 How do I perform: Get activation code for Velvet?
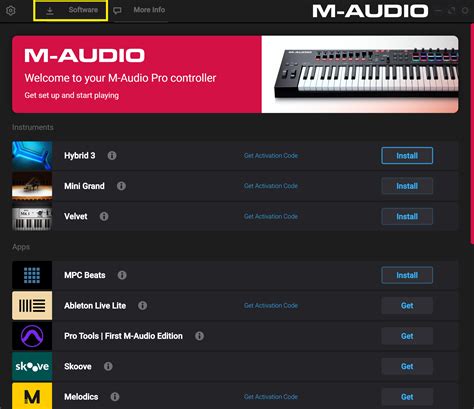pos(271,216)
